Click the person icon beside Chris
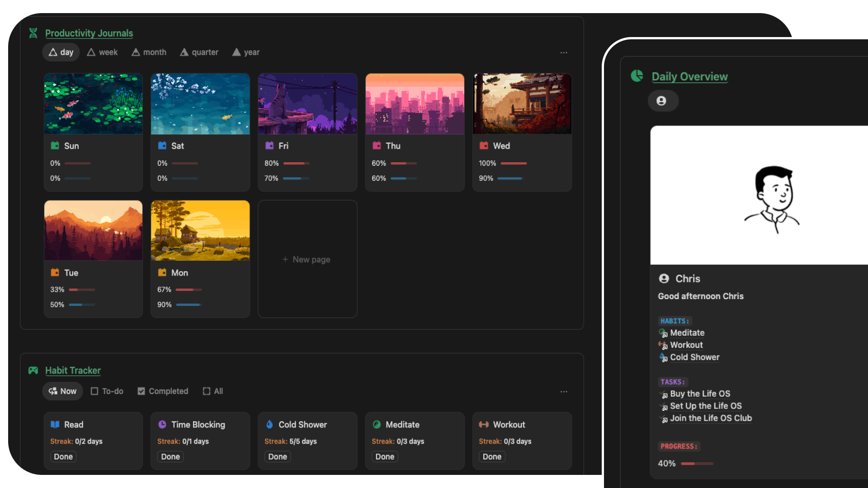The width and height of the screenshot is (868, 488). 664,278
